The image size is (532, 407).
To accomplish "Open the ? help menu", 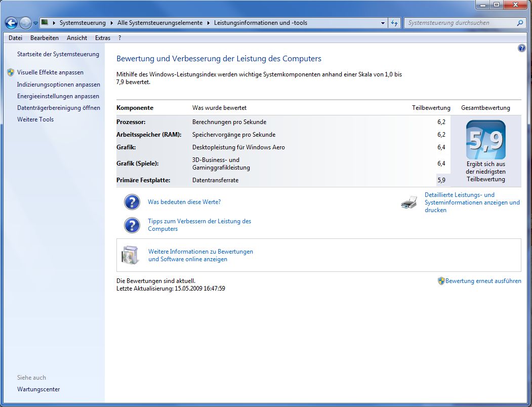I will click(119, 38).
